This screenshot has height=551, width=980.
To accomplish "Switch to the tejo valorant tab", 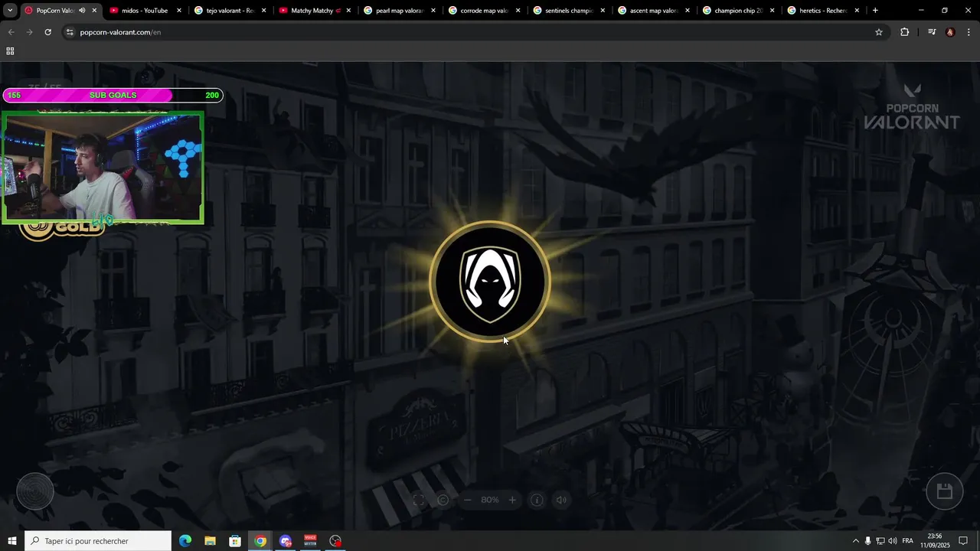I will point(229,11).
